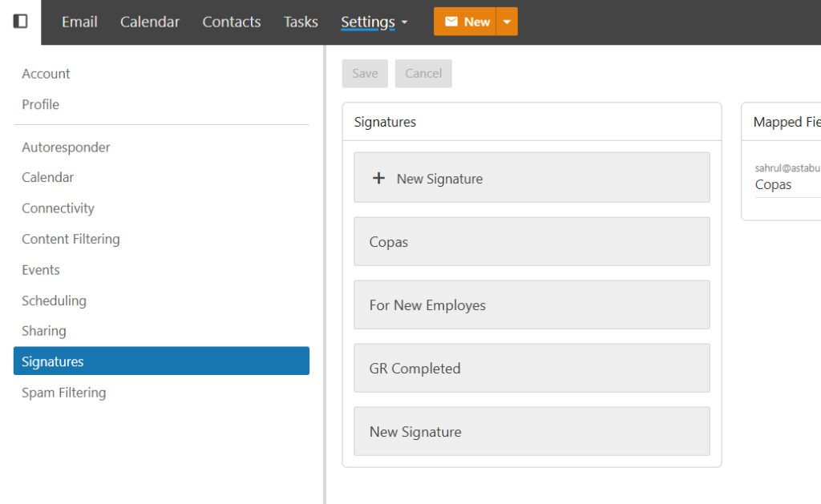
Task: Click the envelope New message button
Action: pos(465,22)
